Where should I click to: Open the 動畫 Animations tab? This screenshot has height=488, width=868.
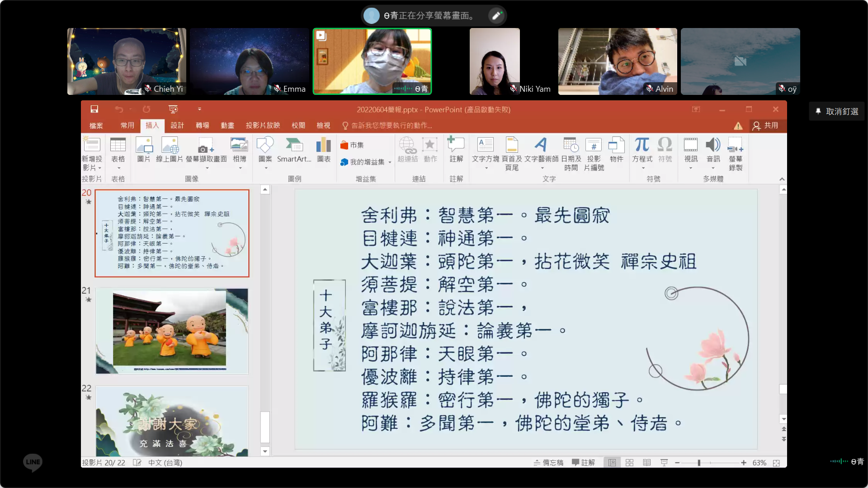tap(227, 126)
